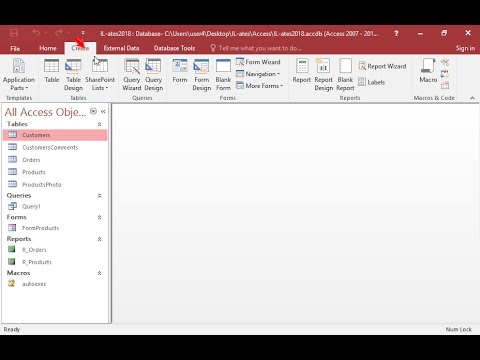Open the SharePoint Lists dropdown
Screen dimensions: 480x360
(100, 75)
